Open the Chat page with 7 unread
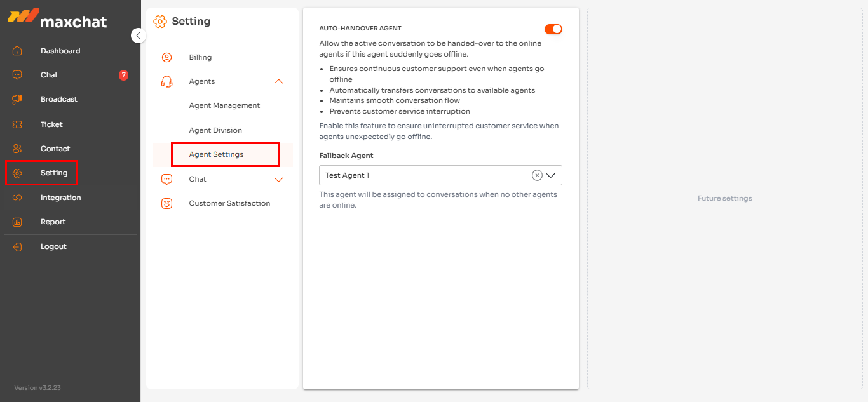Viewport: 868px width, 402px height. point(50,75)
